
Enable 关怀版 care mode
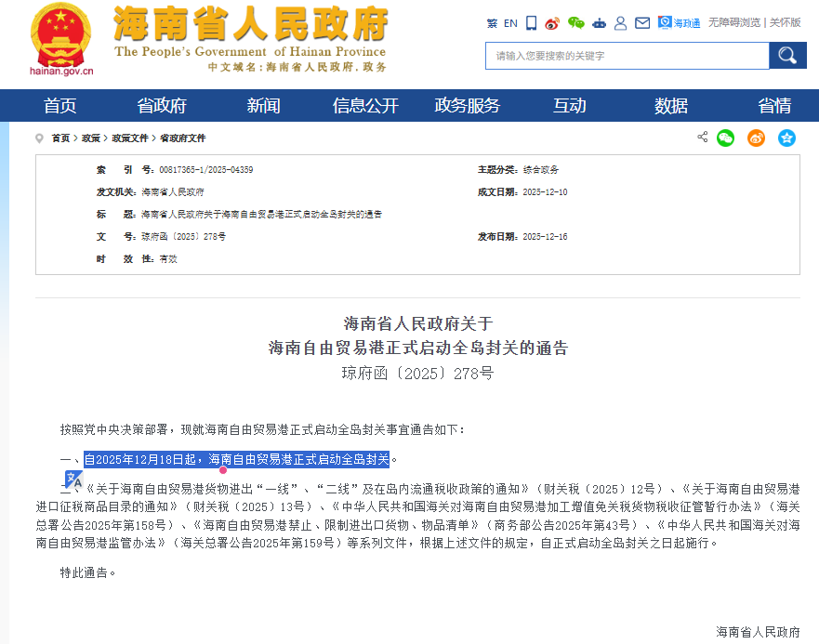[x=785, y=22]
